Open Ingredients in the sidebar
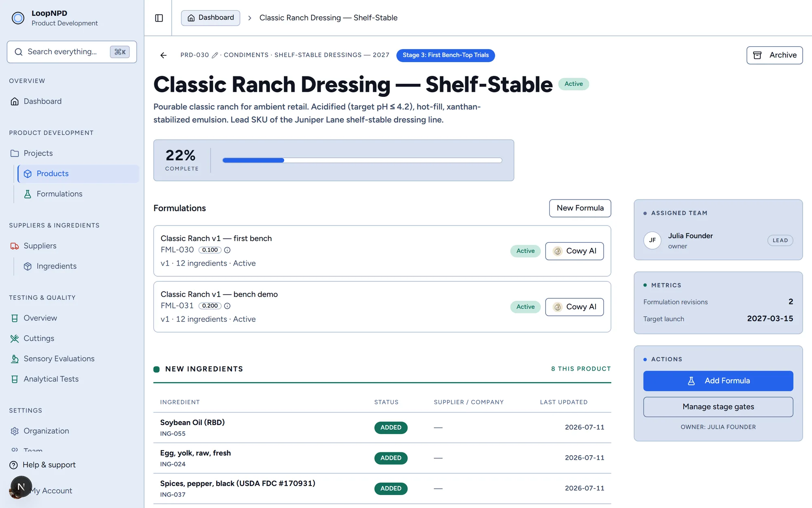The width and height of the screenshot is (812, 508). point(79,266)
